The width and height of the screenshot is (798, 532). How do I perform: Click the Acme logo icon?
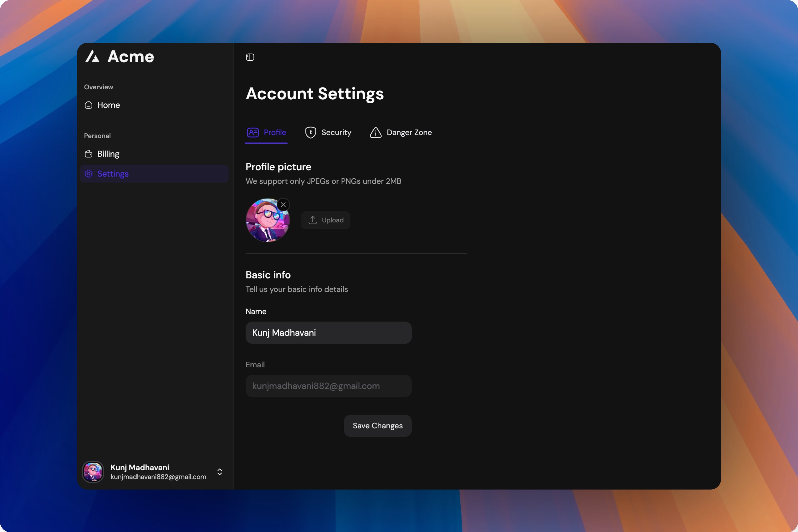(92, 56)
